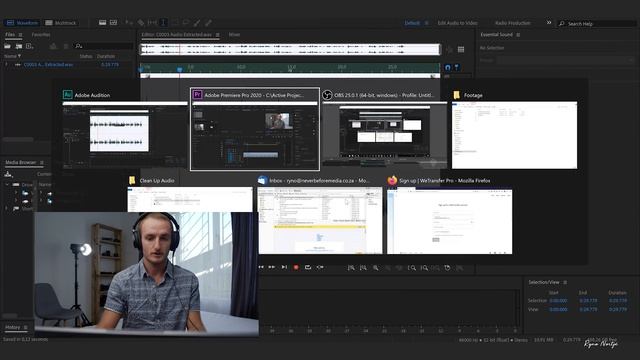Viewport: 640px width, 360px height.
Task: Open the Files panel menu icon
Action: (x=20, y=35)
